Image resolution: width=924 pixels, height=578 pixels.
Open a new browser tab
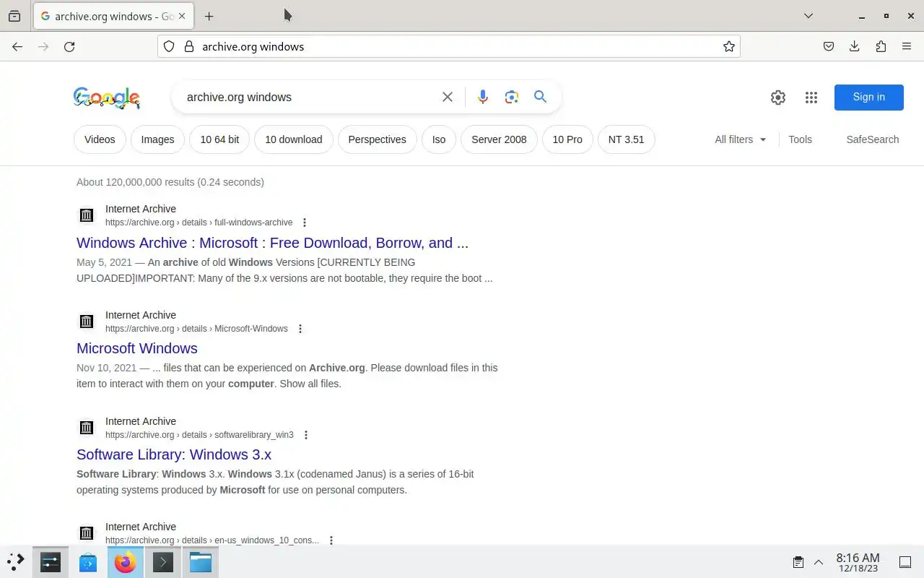[x=209, y=16]
